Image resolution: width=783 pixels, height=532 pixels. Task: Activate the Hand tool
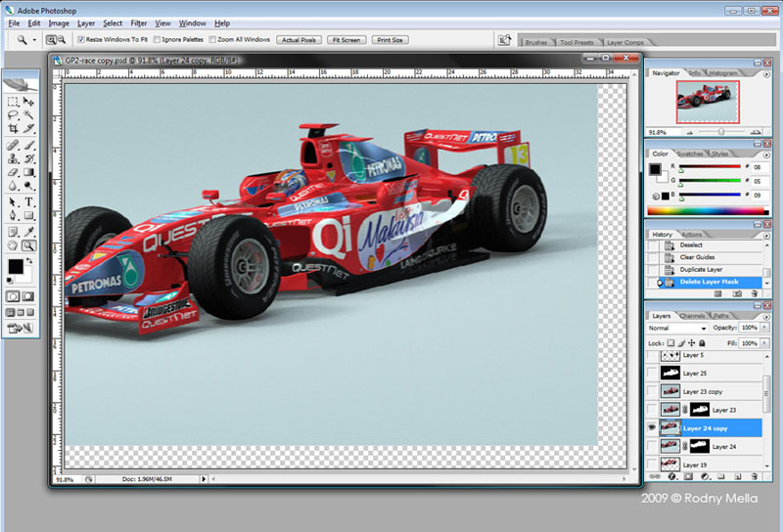tap(13, 245)
